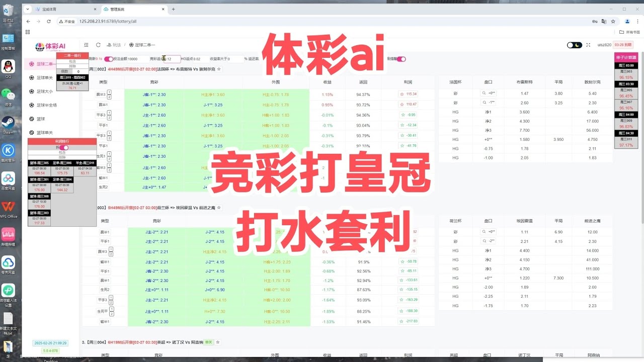The width and height of the screenshot is (644, 362).
Task: Click the 体彩AI logo
Action: pyautogui.click(x=50, y=47)
